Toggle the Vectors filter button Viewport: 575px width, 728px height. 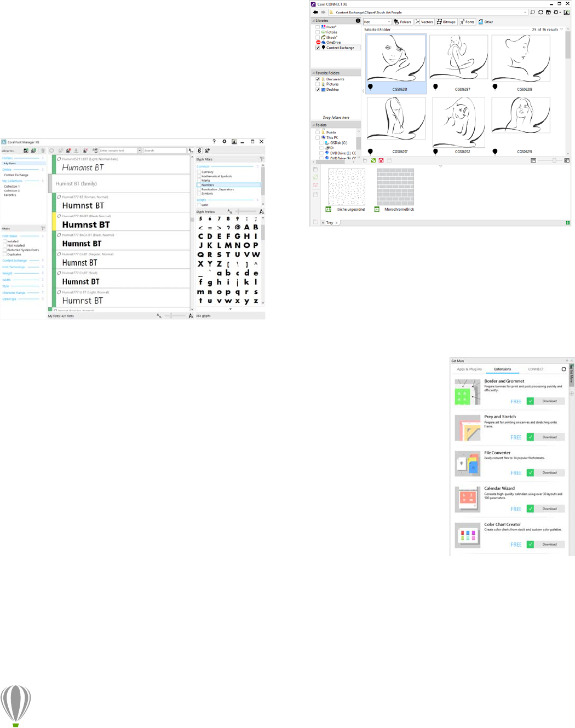tap(424, 22)
